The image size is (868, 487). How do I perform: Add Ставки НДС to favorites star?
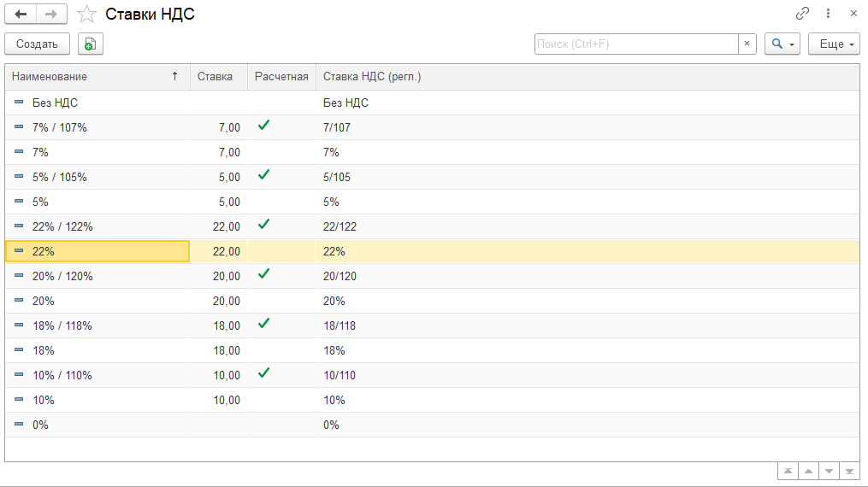tap(86, 15)
